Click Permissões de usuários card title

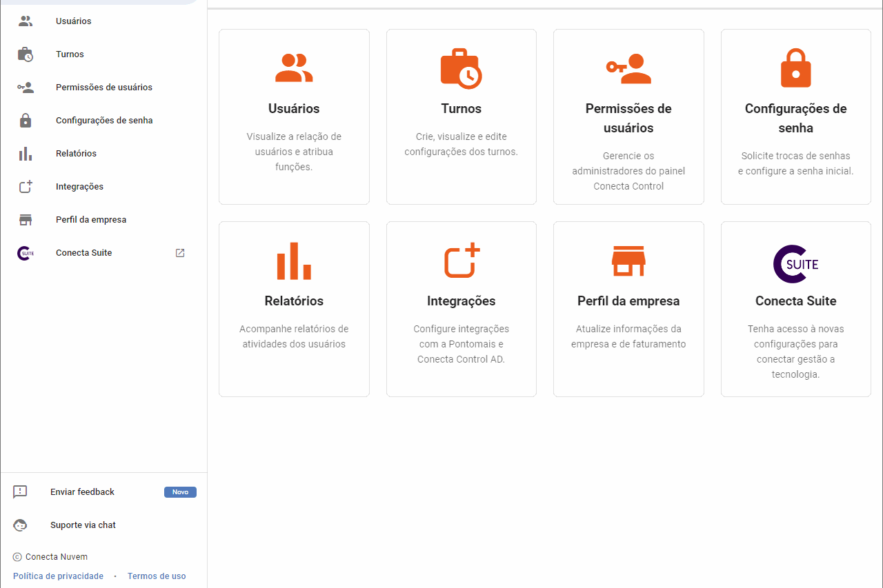[628, 119]
